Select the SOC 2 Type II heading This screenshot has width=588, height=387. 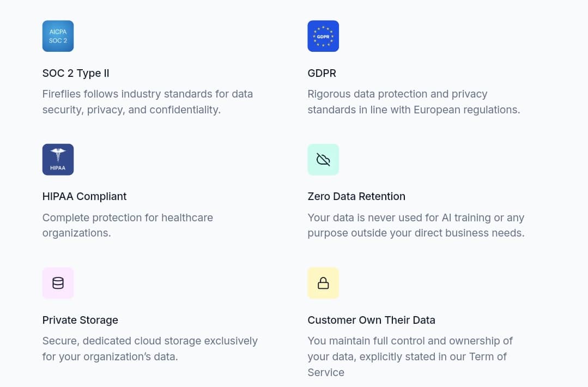[x=76, y=73]
